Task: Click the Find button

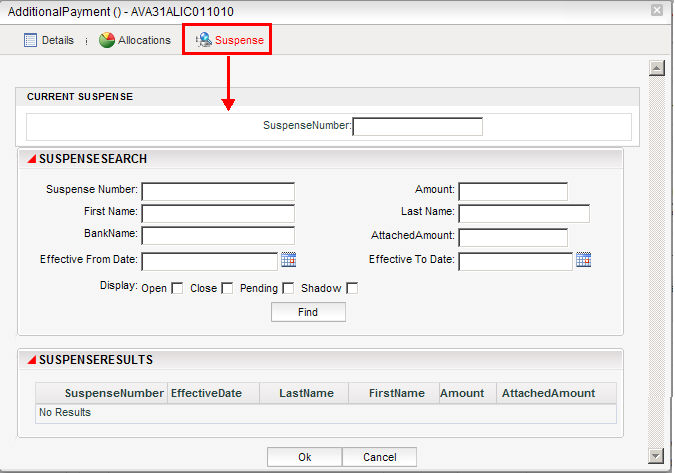Action: point(308,312)
